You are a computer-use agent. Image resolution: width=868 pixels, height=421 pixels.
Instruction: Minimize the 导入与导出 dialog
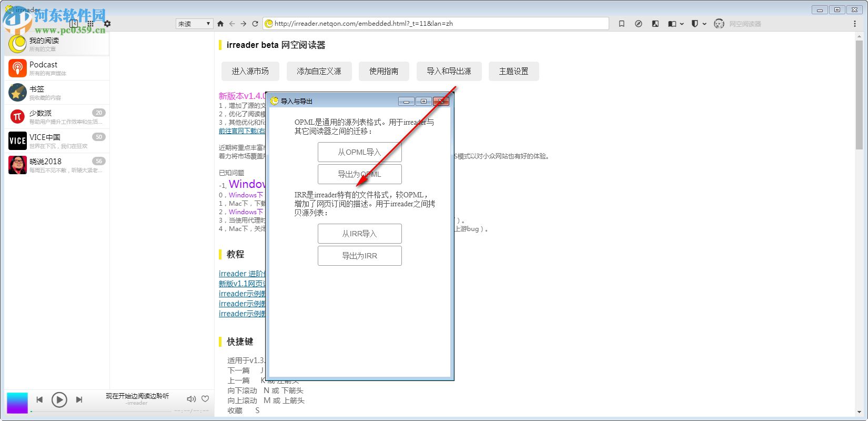406,102
